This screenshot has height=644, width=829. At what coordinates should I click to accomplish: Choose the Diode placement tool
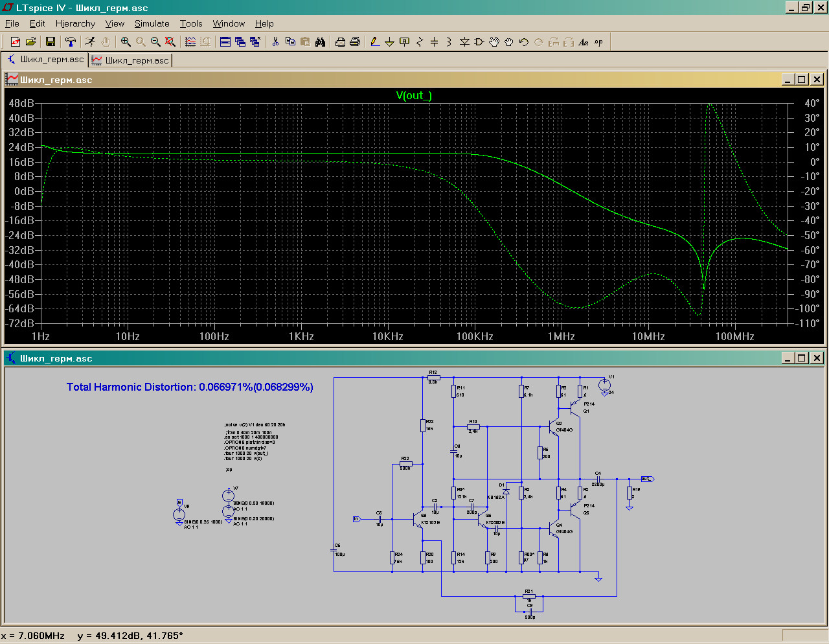click(x=464, y=42)
